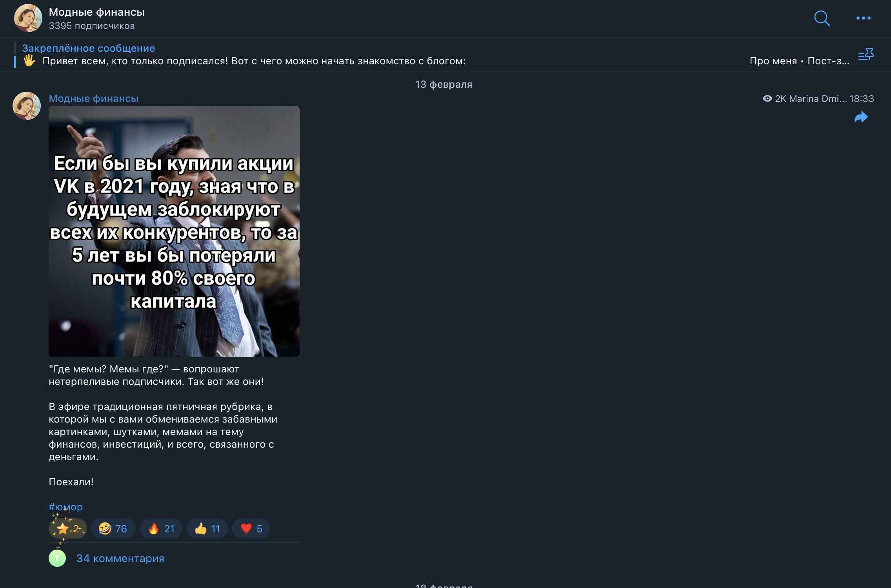Open the channel options menu via three dots
The height and width of the screenshot is (588, 891).
862,18
